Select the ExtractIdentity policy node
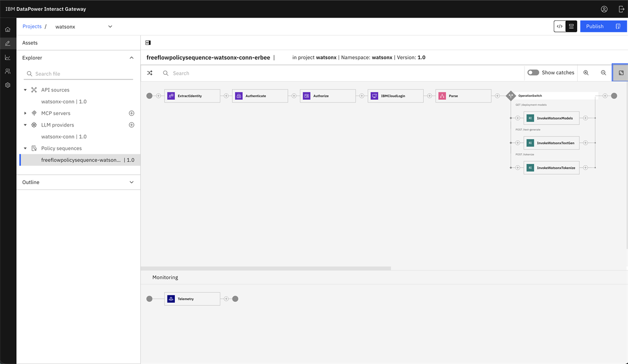This screenshot has height=364, width=628. tap(192, 96)
